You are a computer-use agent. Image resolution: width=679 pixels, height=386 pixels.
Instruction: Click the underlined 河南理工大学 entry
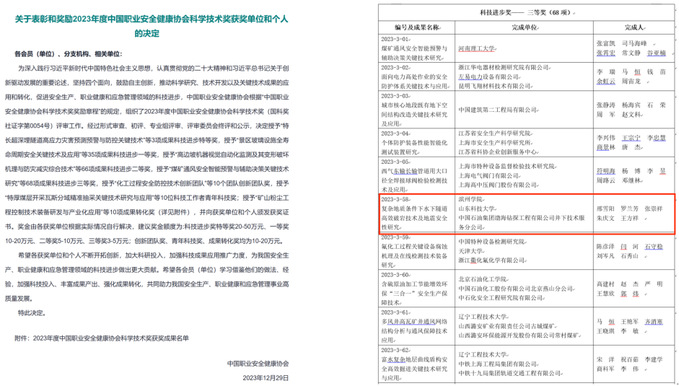[x=476, y=49]
